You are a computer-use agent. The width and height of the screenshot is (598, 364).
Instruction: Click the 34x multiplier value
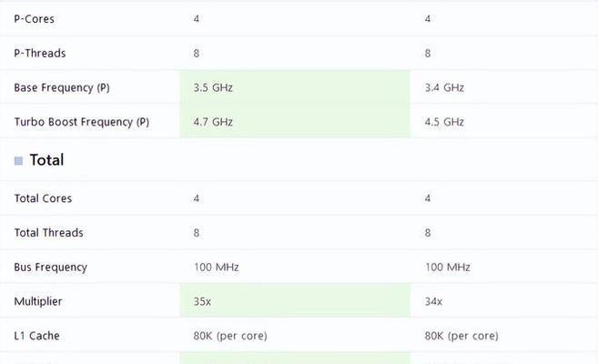(433, 301)
